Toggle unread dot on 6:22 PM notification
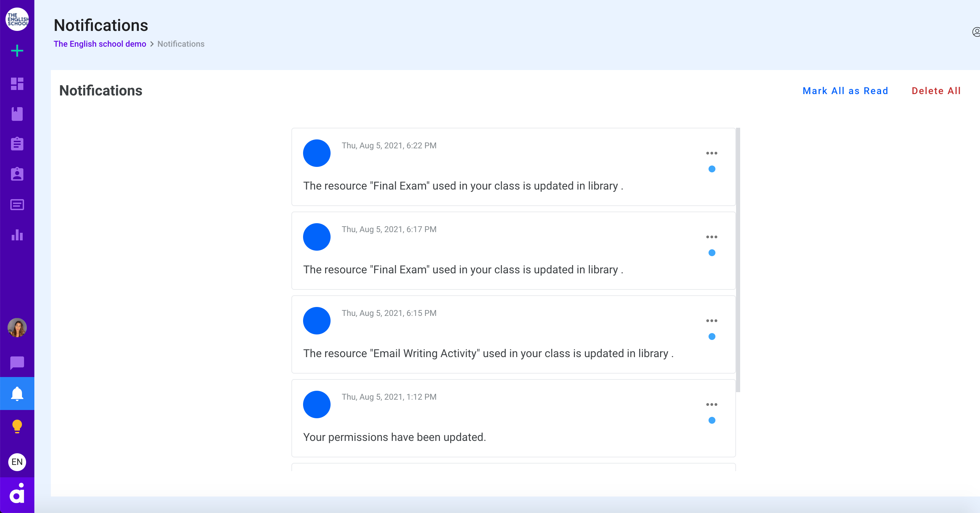 point(712,169)
